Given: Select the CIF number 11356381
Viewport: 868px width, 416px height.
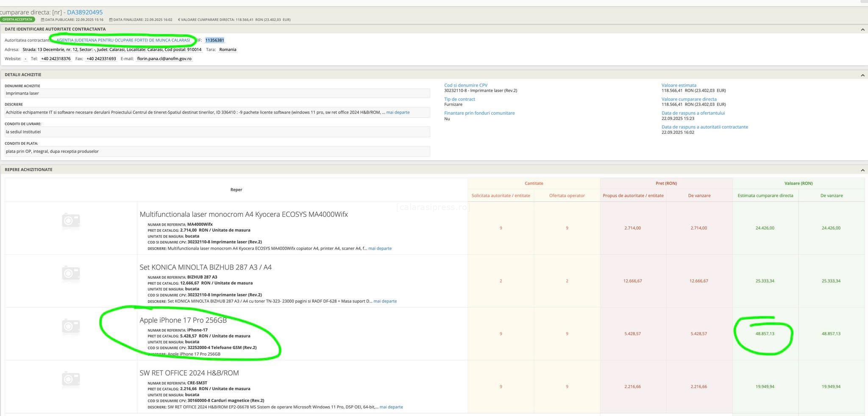Looking at the screenshot, I should pos(214,40).
